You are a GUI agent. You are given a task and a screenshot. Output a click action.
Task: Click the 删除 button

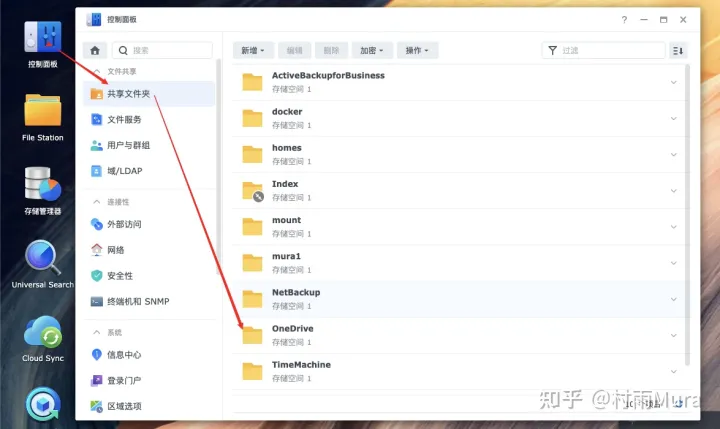(x=331, y=51)
